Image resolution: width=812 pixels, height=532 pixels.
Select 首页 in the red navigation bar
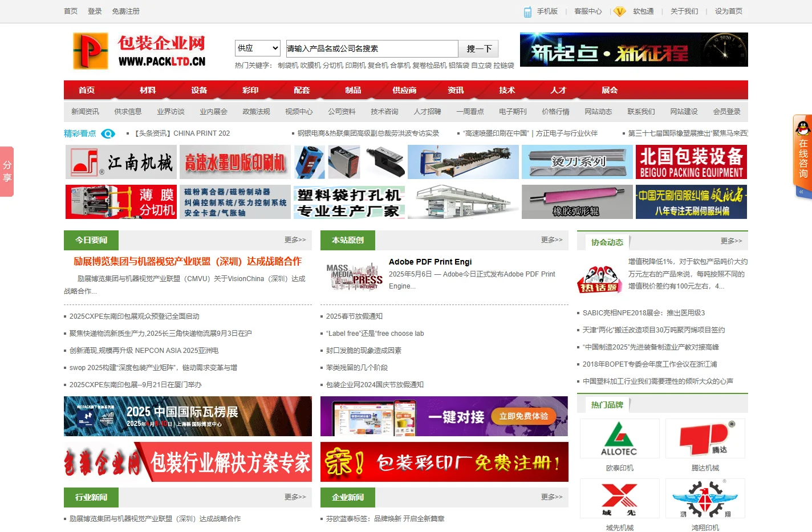pyautogui.click(x=87, y=90)
